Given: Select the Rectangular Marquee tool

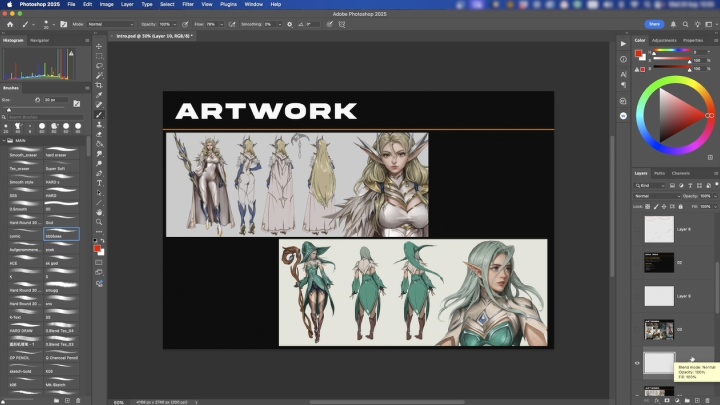Looking at the screenshot, I should click(x=99, y=56).
